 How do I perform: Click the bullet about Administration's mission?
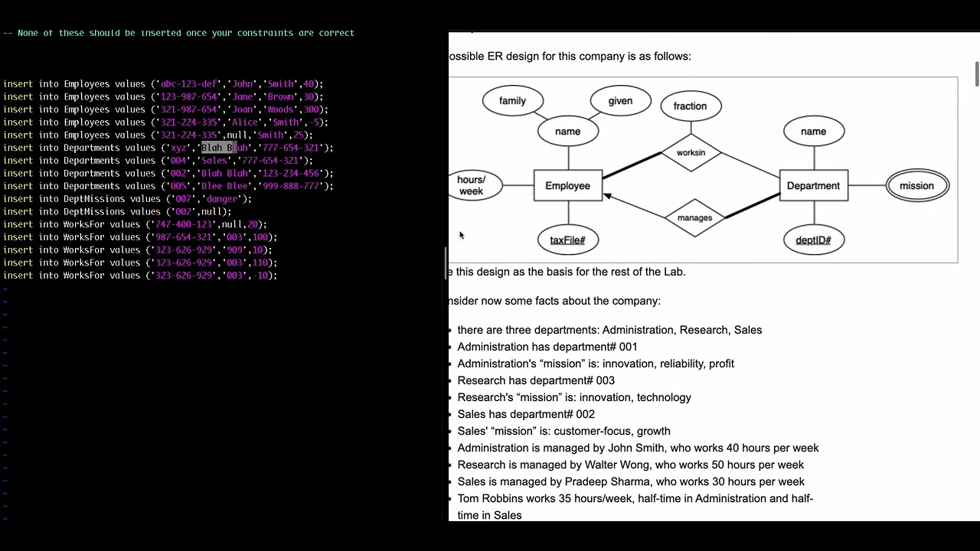tap(596, 364)
